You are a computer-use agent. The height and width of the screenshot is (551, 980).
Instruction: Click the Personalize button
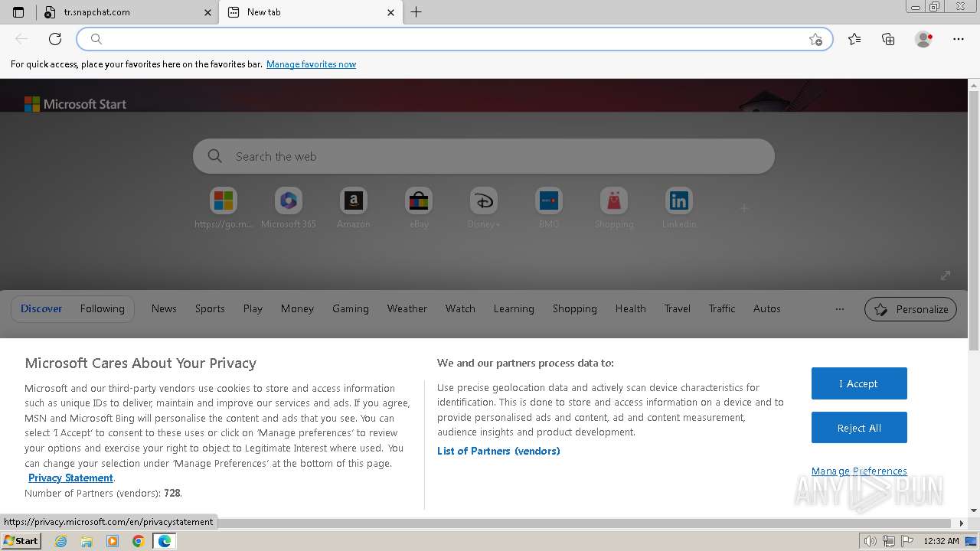pos(910,309)
